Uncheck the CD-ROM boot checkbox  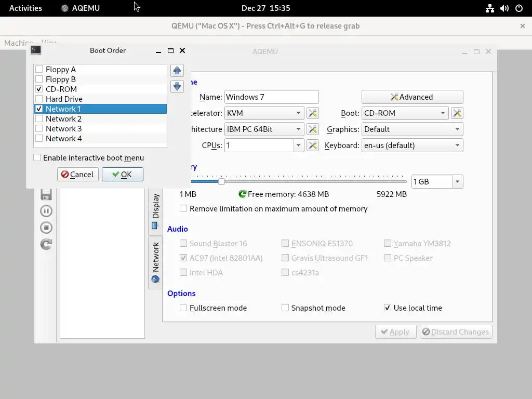pyautogui.click(x=39, y=89)
